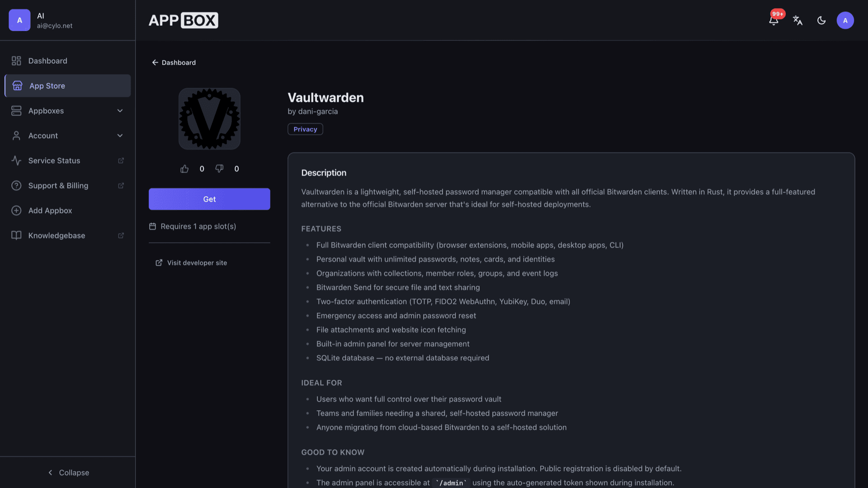Click the Add Appbox plus icon
Viewport: 868px width, 488px height.
click(x=16, y=210)
